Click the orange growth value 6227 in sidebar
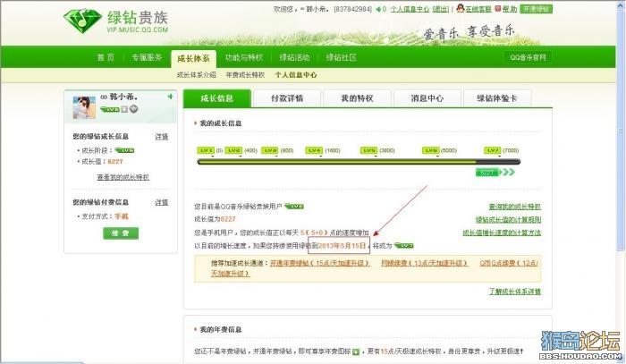626x364 pixels. click(x=115, y=161)
